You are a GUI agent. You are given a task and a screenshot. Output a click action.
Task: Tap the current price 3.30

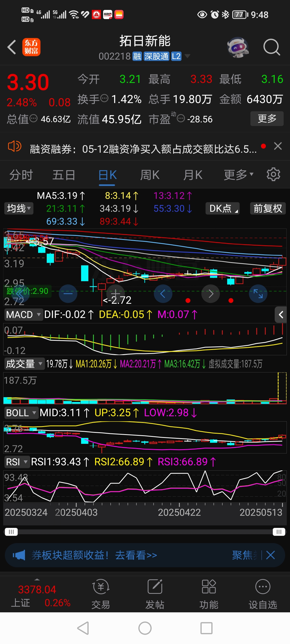pyautogui.click(x=28, y=82)
